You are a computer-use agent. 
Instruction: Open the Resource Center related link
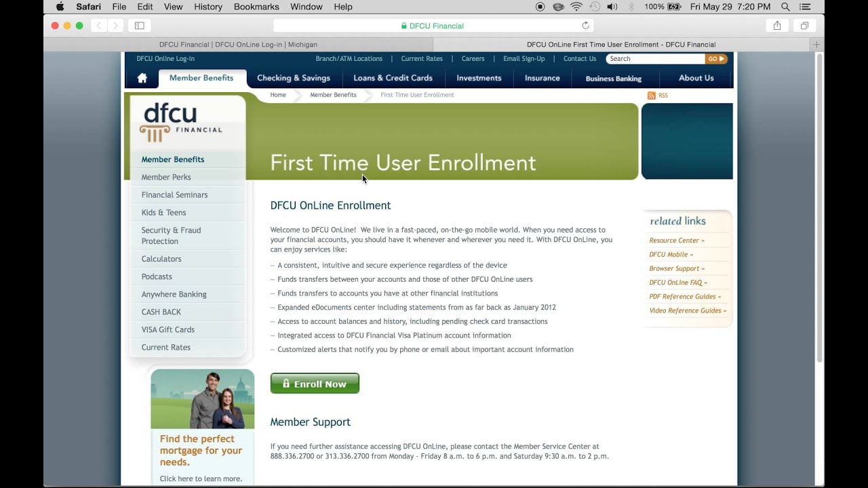tap(677, 241)
